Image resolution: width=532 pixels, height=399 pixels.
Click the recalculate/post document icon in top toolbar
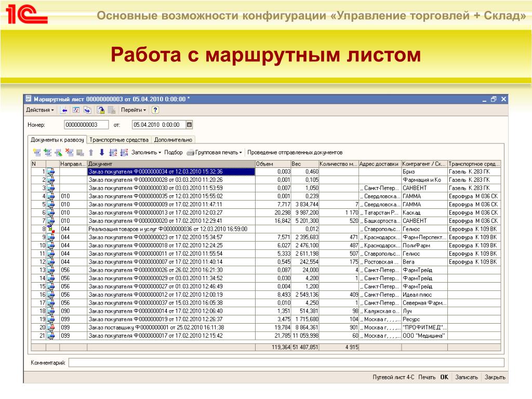tap(76, 110)
